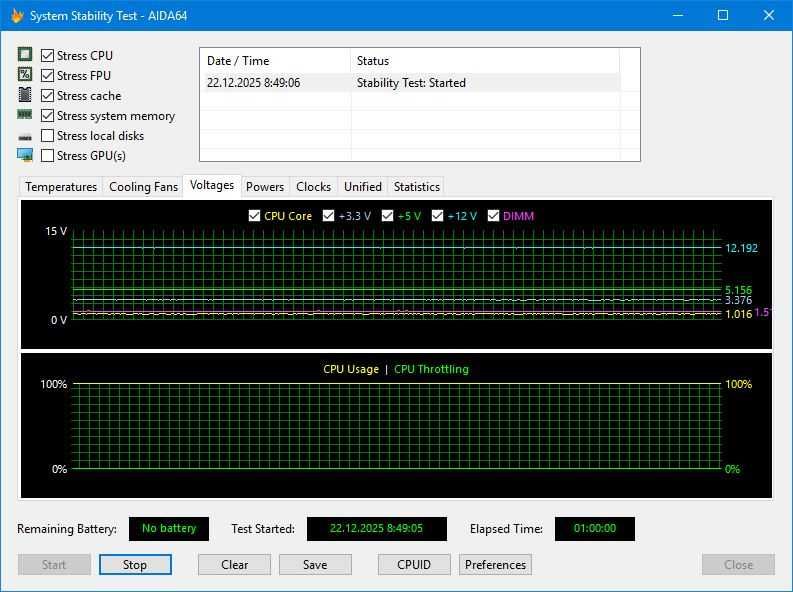Image resolution: width=793 pixels, height=592 pixels.
Task: Click the 1.016 CPU core voltage value
Action: pos(738,314)
